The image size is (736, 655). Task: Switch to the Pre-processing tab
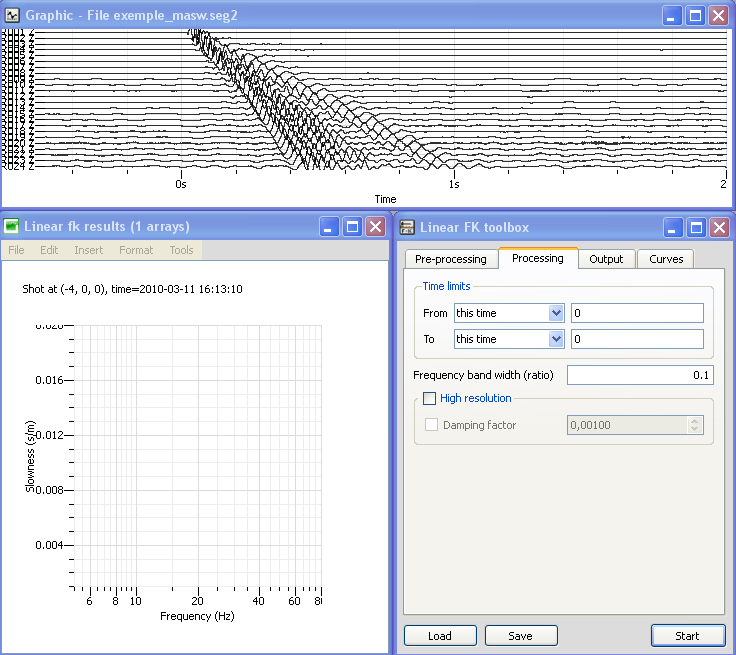pos(450,259)
